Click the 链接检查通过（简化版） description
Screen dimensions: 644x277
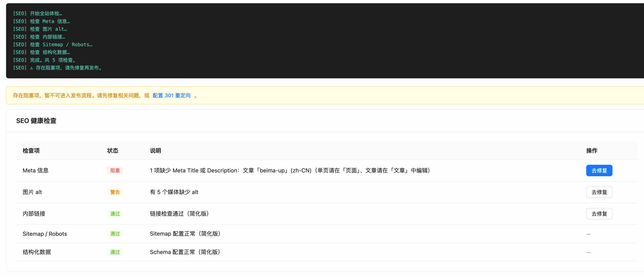180,214
